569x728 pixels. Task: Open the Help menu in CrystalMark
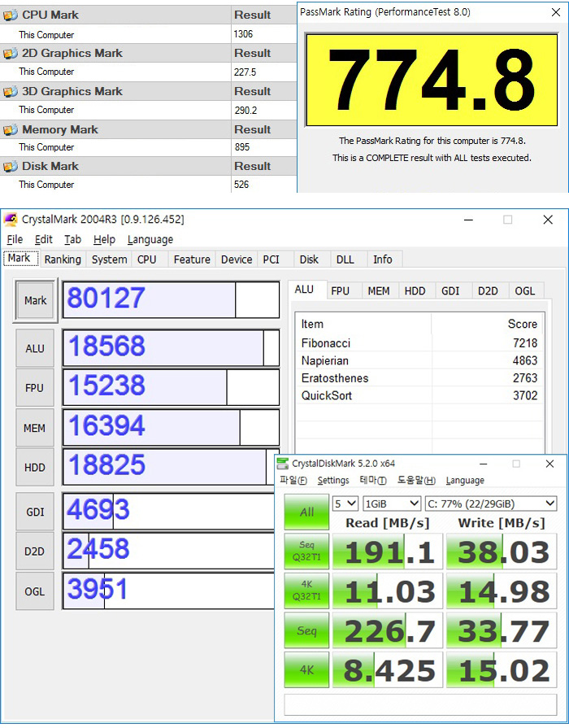tap(104, 240)
